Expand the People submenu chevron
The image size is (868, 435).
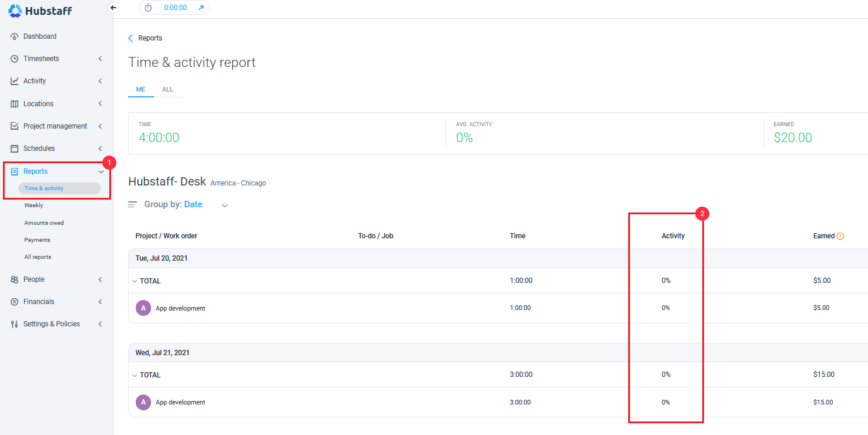pos(100,279)
